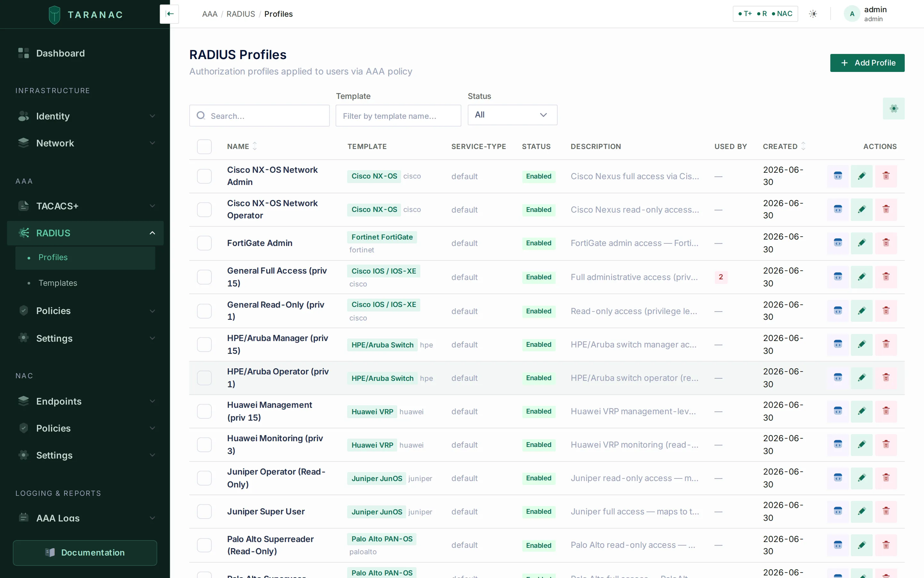Edit the Cisco NX-OS Network Admin profile
This screenshot has width=924, height=578.
coord(861,176)
